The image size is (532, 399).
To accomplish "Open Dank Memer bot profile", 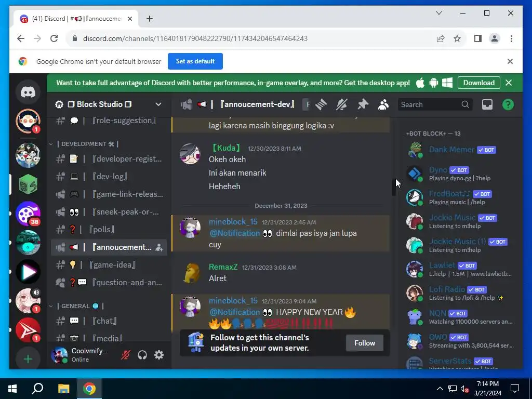I will click(x=459, y=150).
